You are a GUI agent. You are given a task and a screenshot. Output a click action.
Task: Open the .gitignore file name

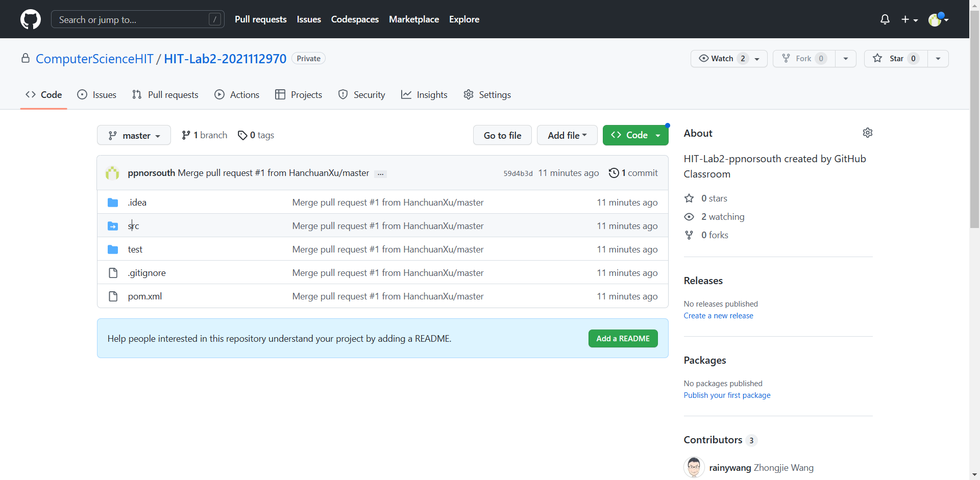[146, 273]
